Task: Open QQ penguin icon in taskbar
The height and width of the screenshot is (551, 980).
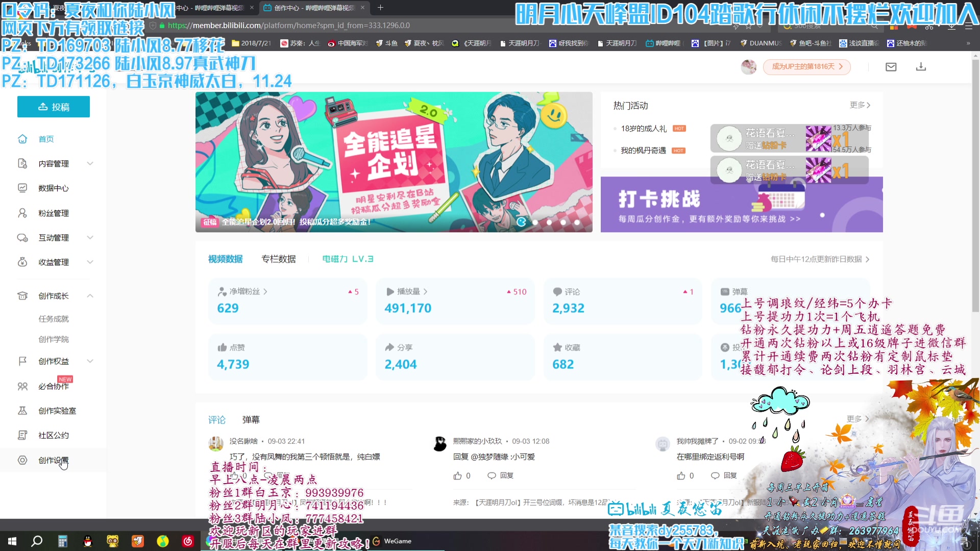Action: (x=87, y=541)
